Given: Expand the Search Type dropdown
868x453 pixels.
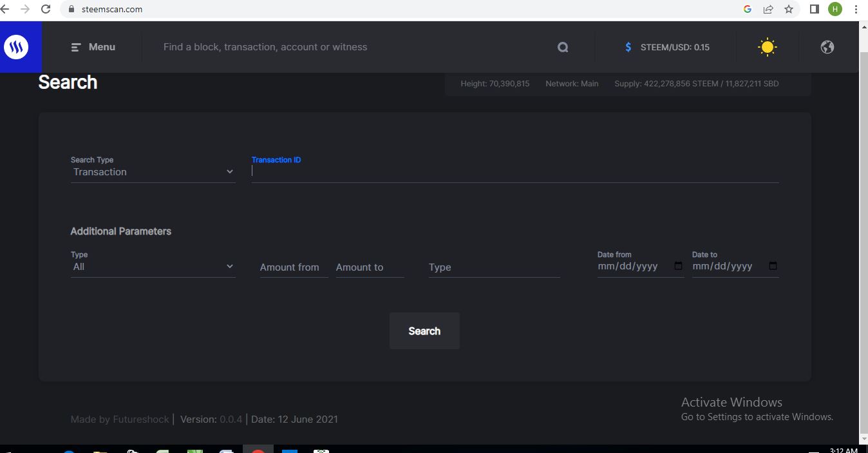Looking at the screenshot, I should (x=153, y=172).
